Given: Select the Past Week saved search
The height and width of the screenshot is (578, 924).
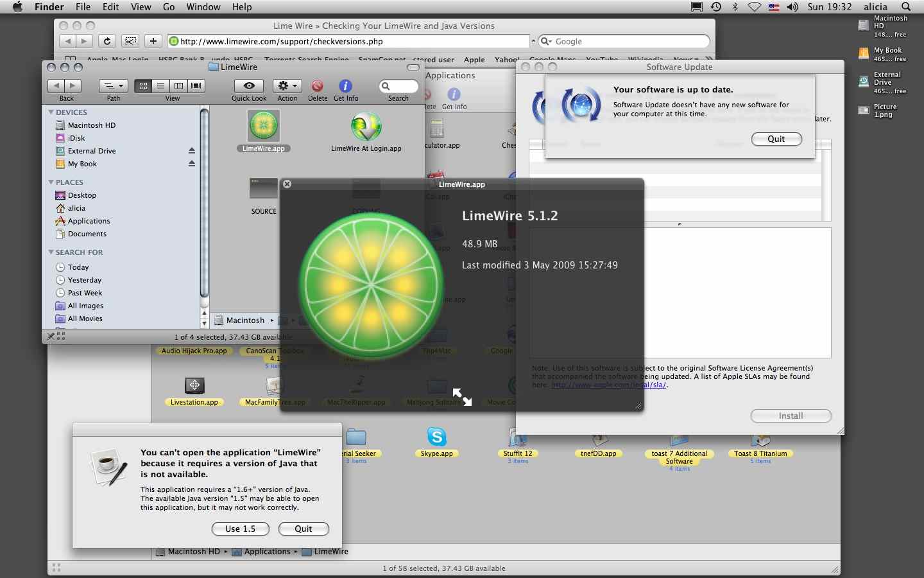Looking at the screenshot, I should tap(84, 293).
